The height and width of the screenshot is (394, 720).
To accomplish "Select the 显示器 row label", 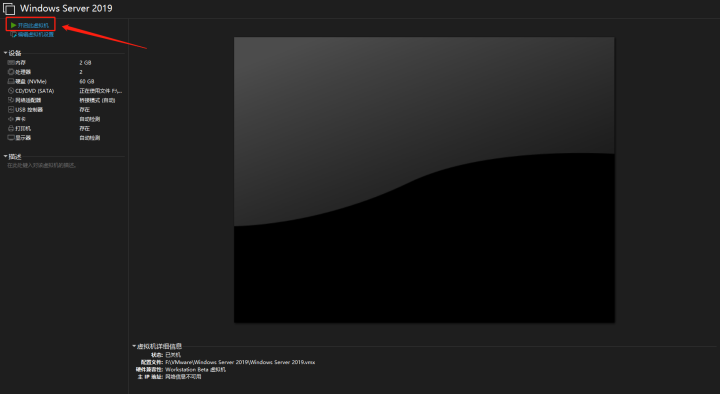I will click(x=23, y=138).
